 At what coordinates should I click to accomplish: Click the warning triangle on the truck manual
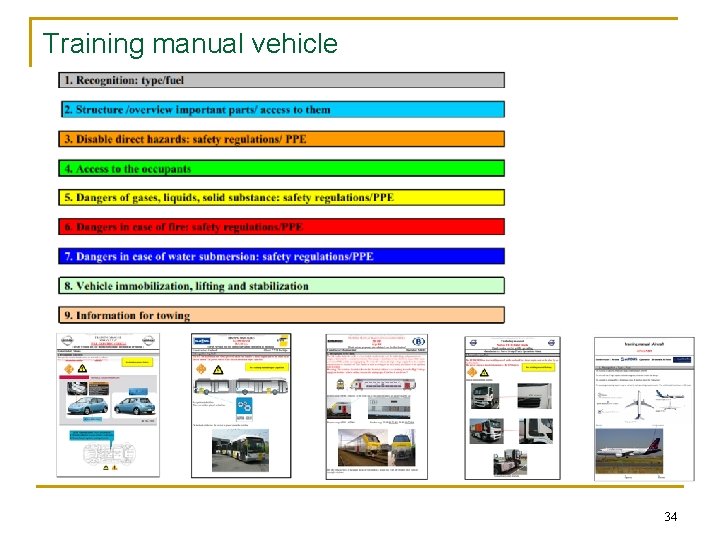point(484,372)
